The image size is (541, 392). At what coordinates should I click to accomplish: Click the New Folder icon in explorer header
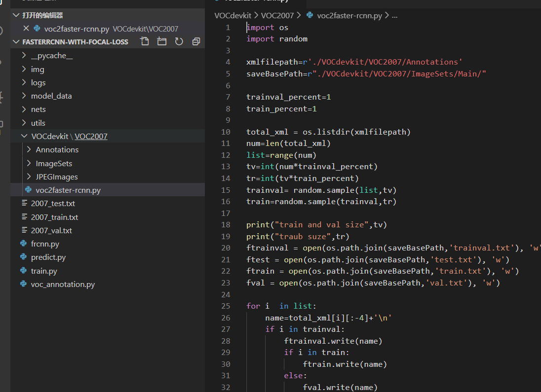[161, 42]
